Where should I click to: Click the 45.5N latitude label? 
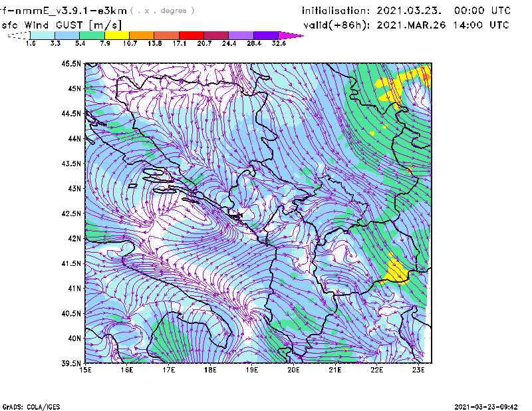pos(72,64)
